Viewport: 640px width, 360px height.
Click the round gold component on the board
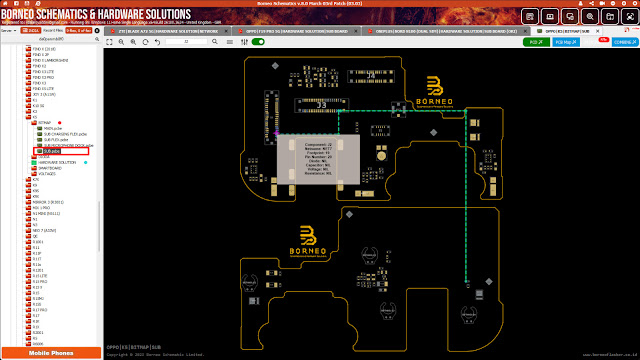[x=381, y=156]
